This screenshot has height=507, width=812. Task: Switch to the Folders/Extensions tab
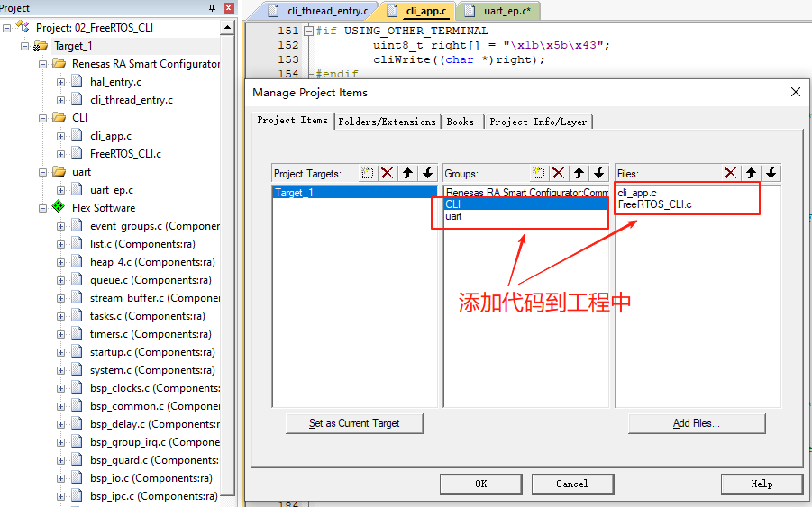pyautogui.click(x=387, y=122)
